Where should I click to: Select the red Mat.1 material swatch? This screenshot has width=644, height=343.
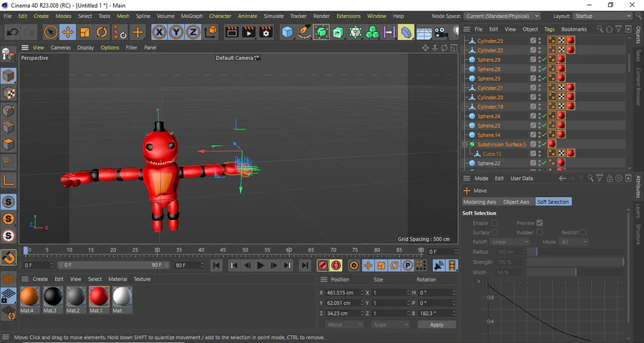coord(98,296)
